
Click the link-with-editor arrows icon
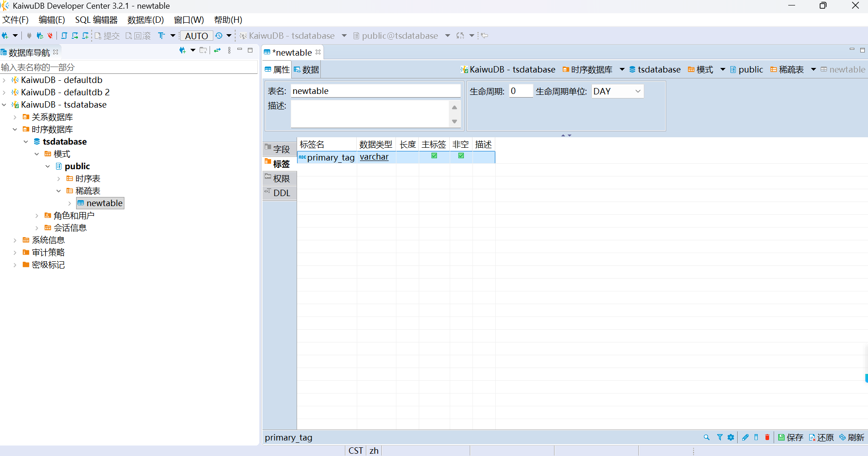217,50
